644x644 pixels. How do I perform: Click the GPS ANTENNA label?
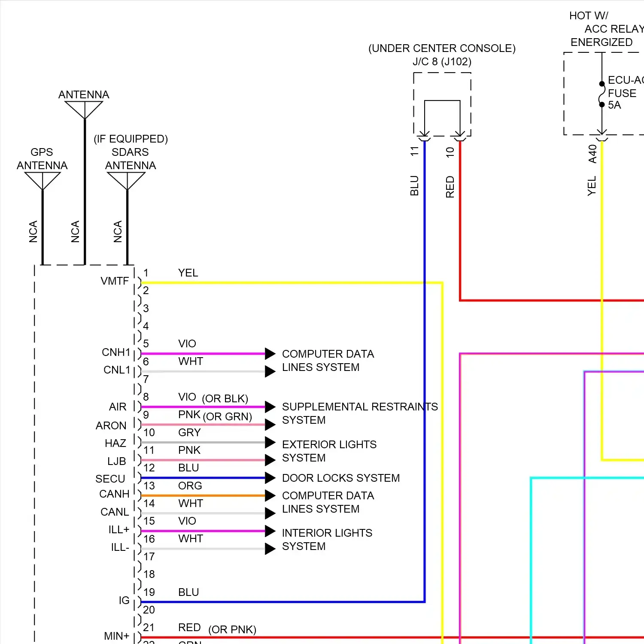click(42, 159)
